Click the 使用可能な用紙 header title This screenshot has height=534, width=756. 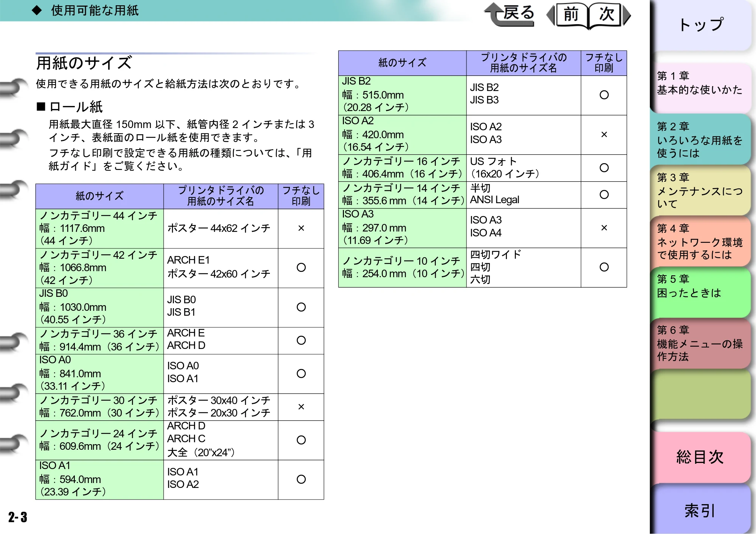pos(95,10)
